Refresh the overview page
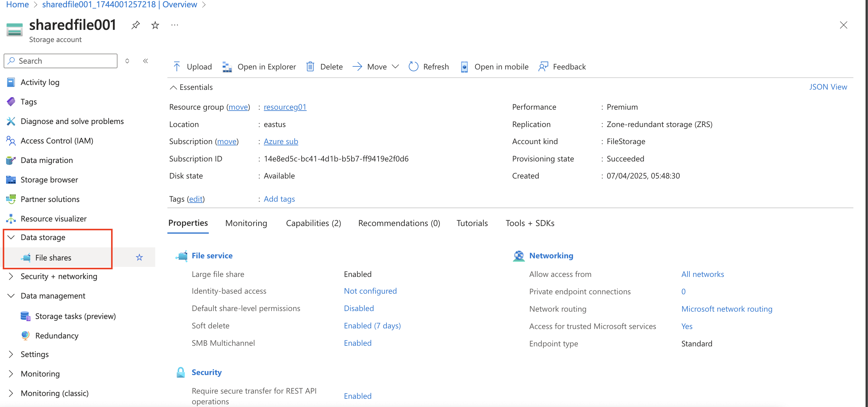Screen dimensions: 868x407 point(429,67)
